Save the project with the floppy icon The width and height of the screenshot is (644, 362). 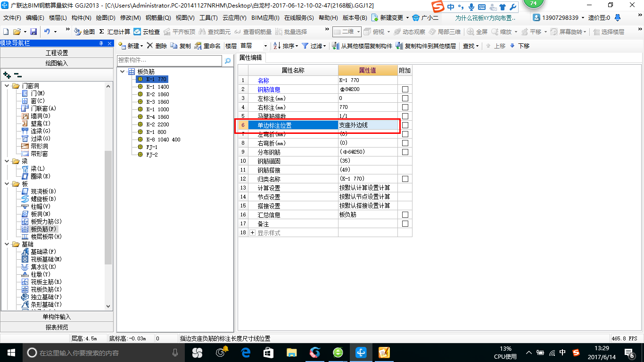point(33,32)
